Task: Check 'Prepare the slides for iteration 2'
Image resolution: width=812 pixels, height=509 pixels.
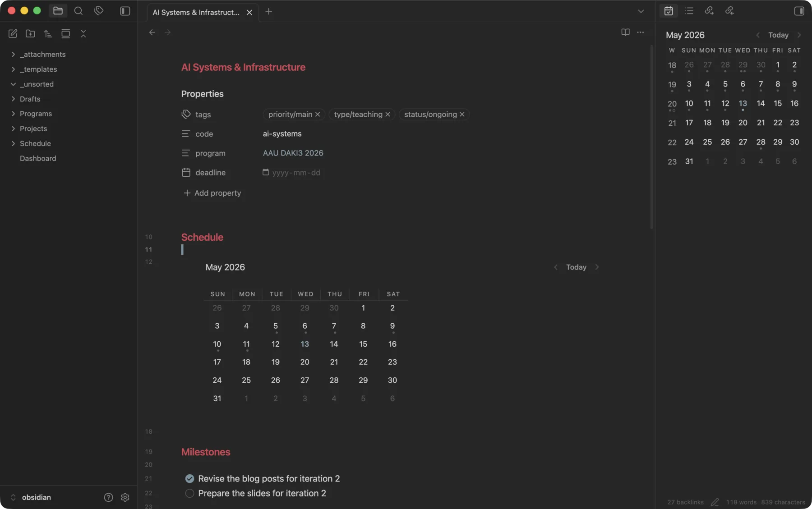Action: click(189, 494)
